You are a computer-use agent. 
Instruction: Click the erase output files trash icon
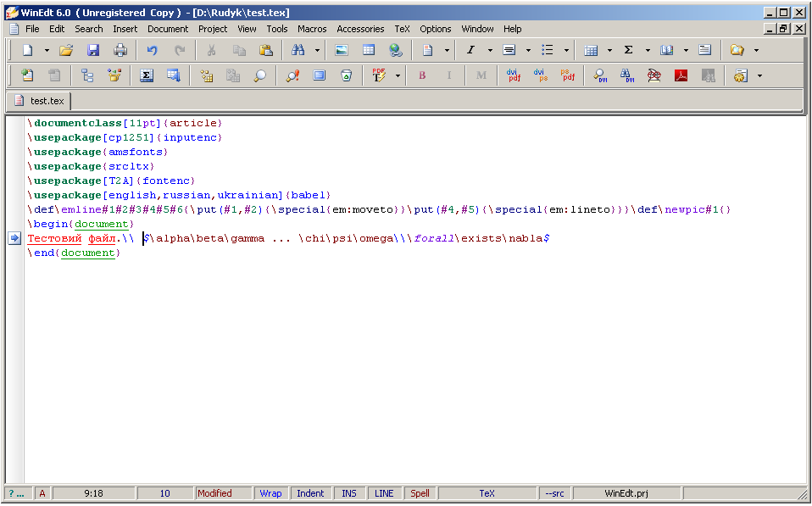[x=346, y=75]
